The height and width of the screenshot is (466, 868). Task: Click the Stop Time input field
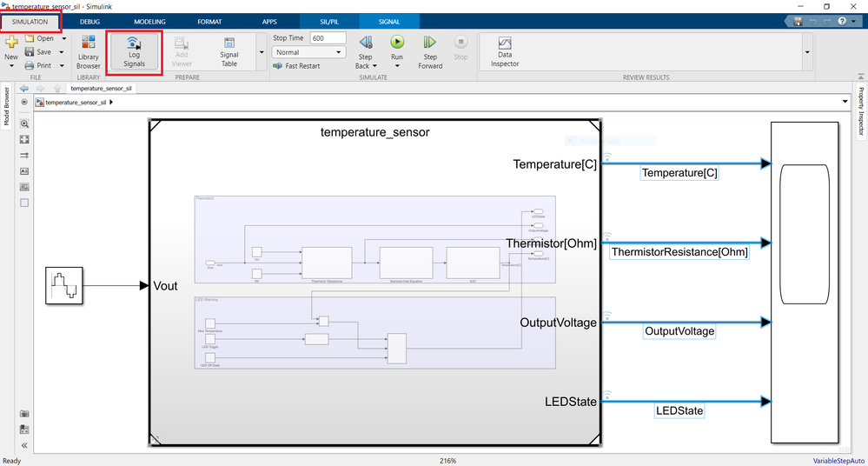[x=328, y=38]
